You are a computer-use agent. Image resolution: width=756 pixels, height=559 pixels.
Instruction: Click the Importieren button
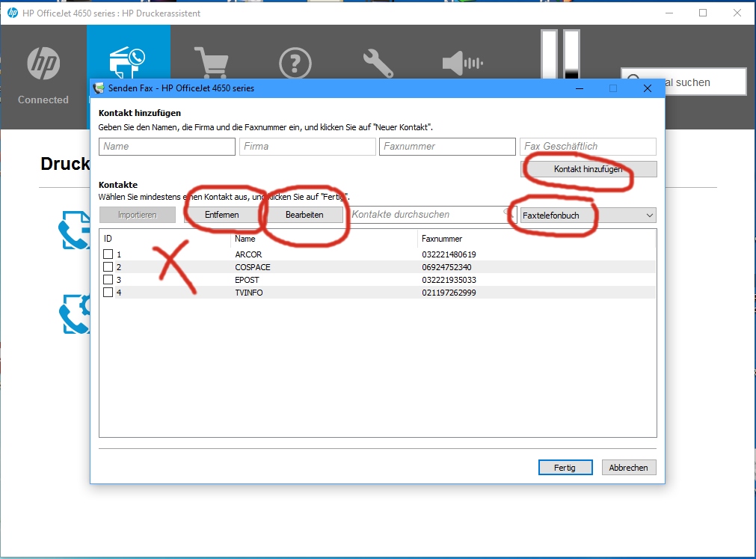[x=138, y=215]
